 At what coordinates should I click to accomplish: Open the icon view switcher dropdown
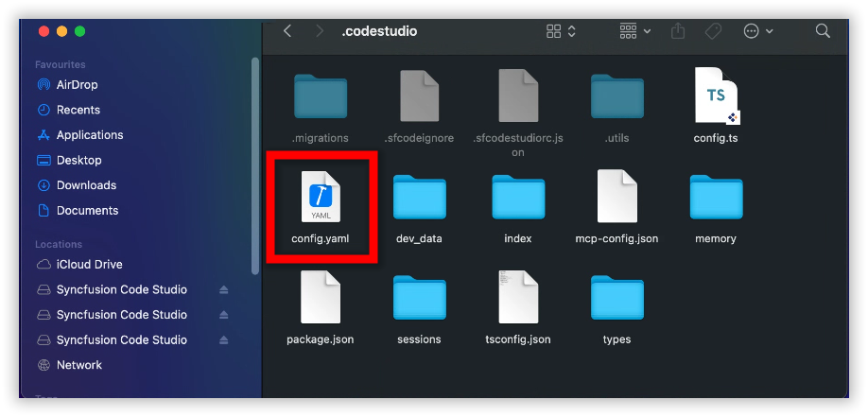click(x=561, y=31)
